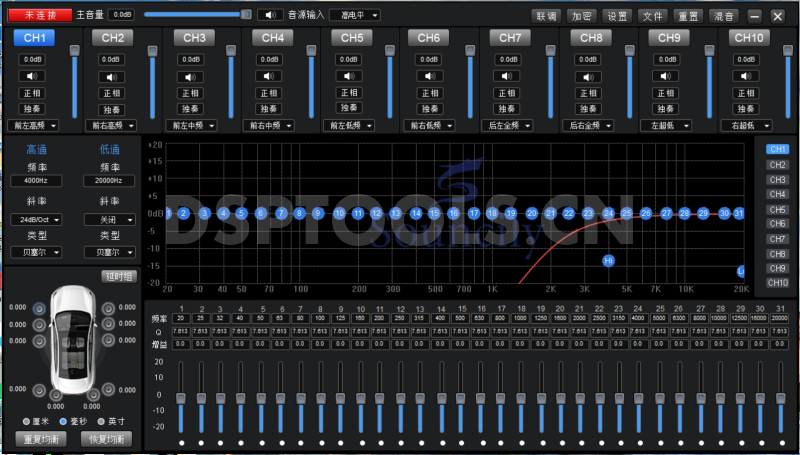Image resolution: width=800 pixels, height=455 pixels.
Task: Open the 混音 mixer menu
Action: (723, 16)
